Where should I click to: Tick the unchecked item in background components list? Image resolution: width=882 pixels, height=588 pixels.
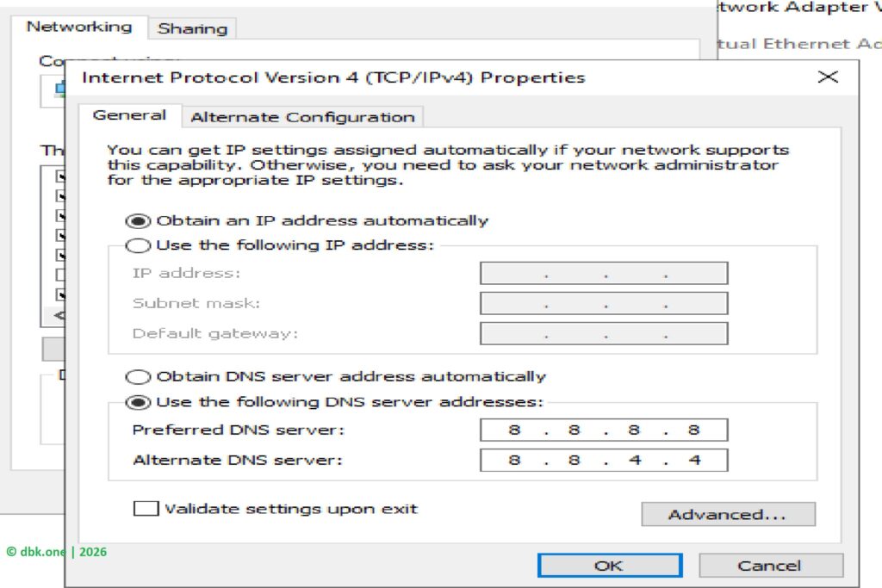pyautogui.click(x=60, y=275)
